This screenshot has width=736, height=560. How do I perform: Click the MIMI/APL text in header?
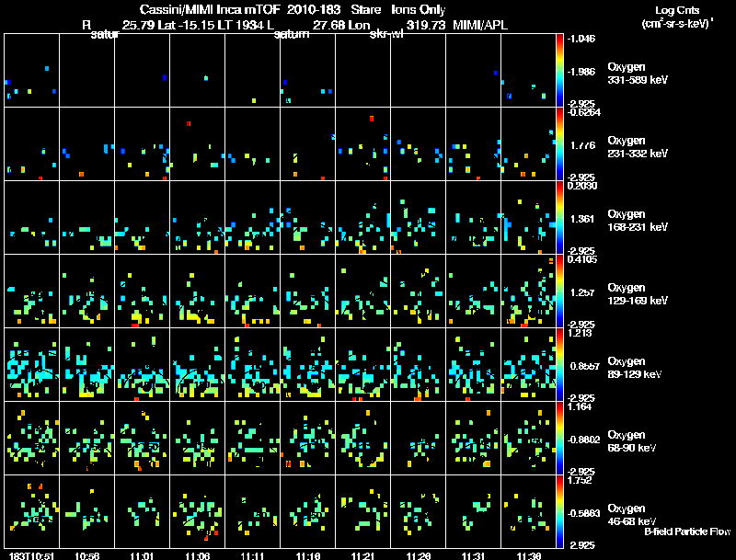[478, 26]
